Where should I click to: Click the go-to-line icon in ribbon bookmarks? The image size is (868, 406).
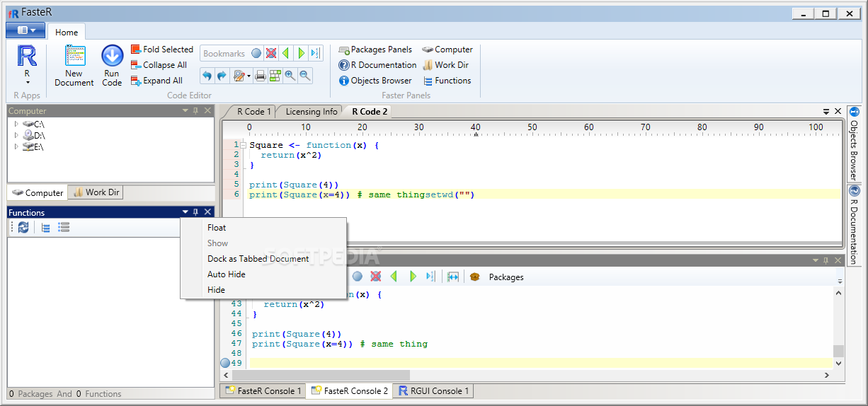(316, 54)
